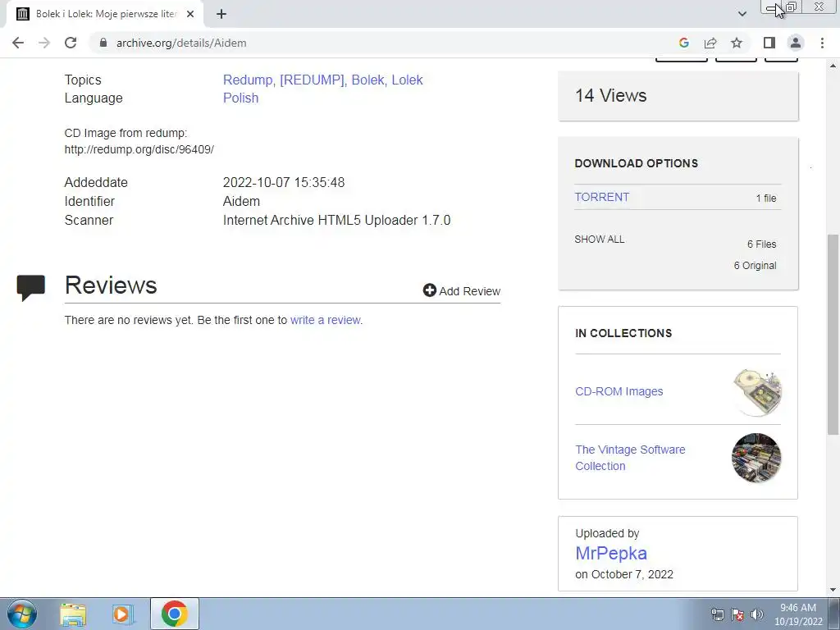View site security lock information

(103, 43)
